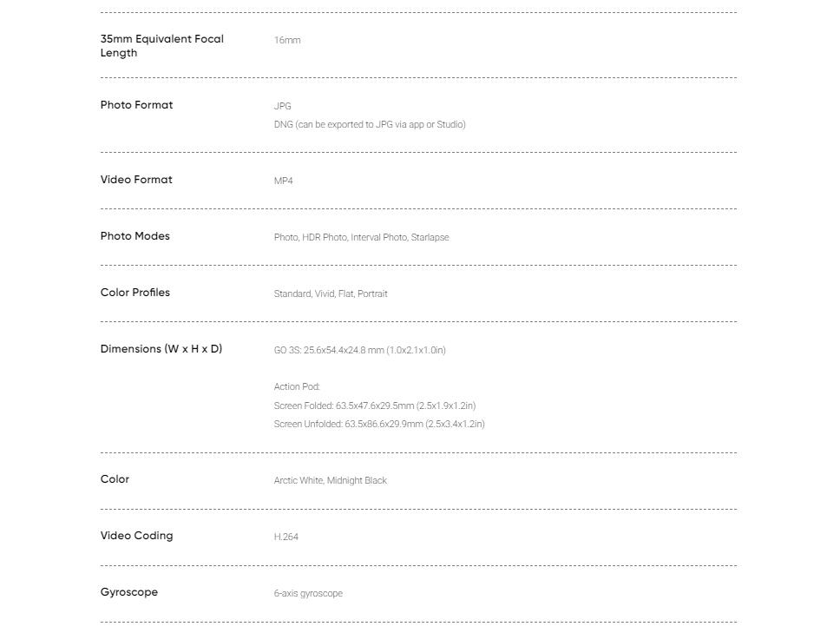Click the 6-axis gyroscope value text
Viewport: 840px width, 633px height.
click(x=308, y=593)
